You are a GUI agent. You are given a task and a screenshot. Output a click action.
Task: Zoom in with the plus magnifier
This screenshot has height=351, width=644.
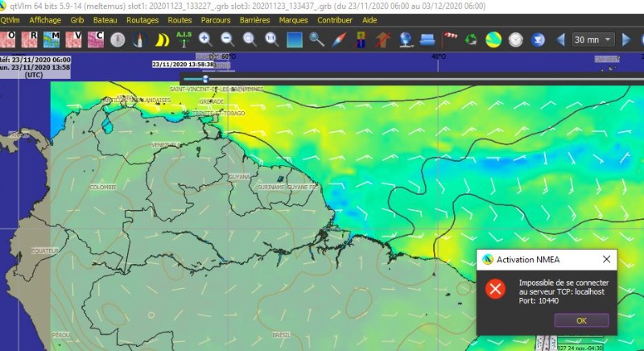click(x=205, y=39)
